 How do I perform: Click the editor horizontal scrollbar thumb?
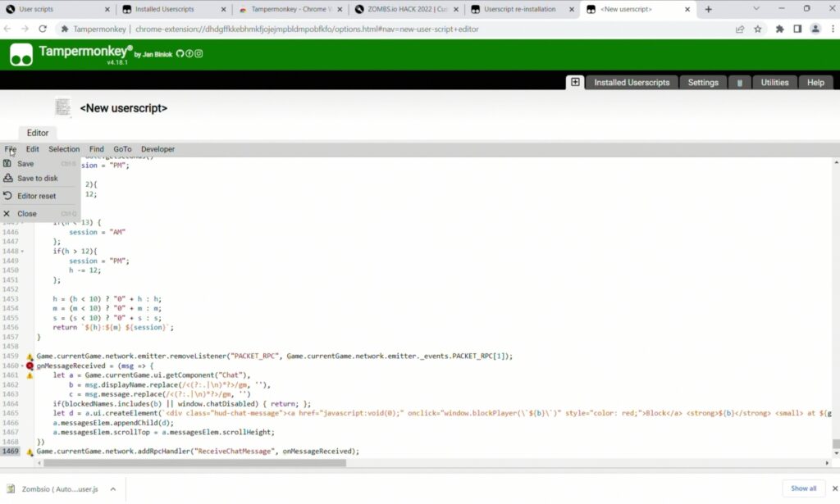tap(195, 463)
